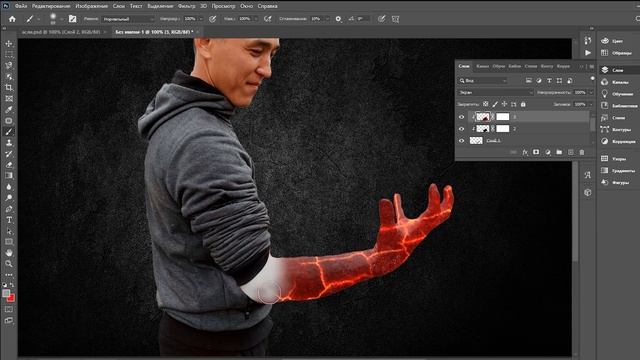
Task: Toggle lock image pixels
Action: coord(495,104)
